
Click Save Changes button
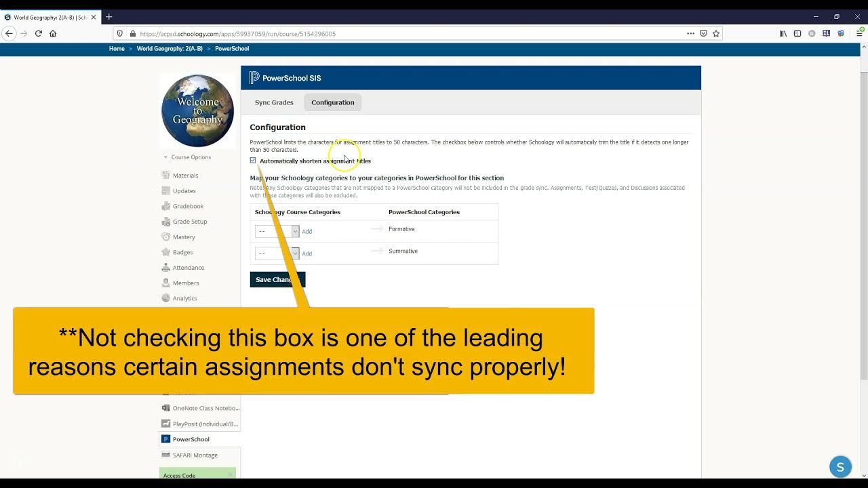(277, 279)
